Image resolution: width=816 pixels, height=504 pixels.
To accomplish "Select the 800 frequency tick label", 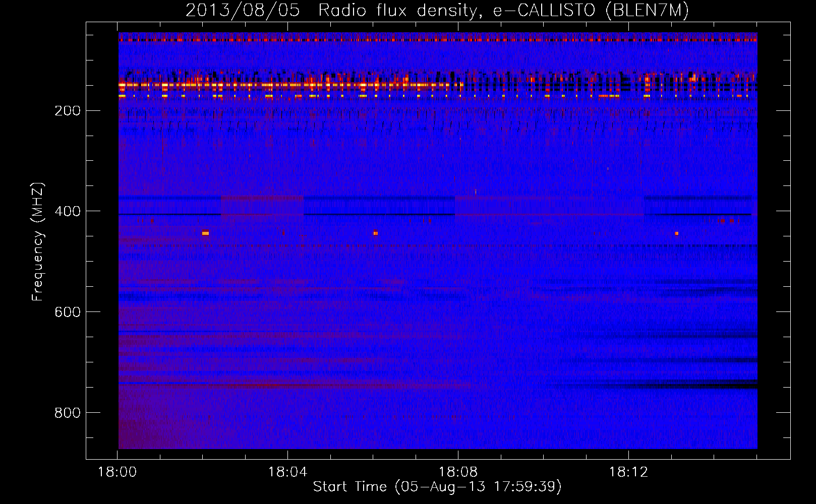I will pos(67,413).
